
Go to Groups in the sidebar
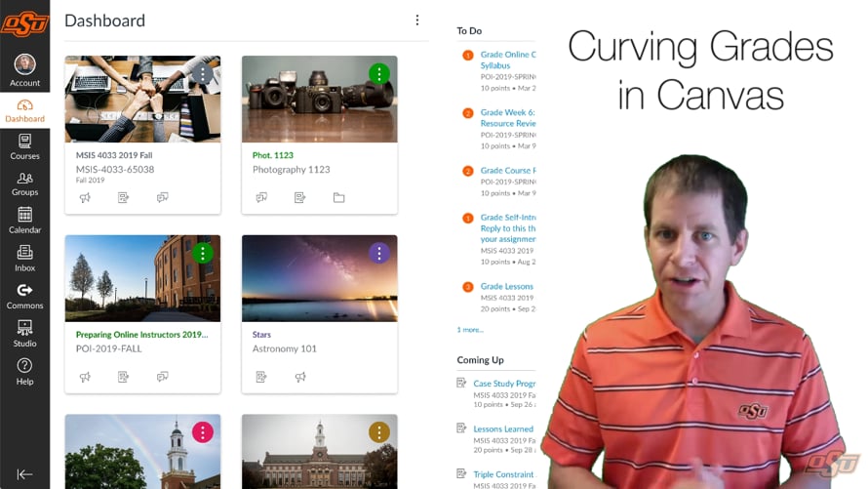[x=25, y=184]
